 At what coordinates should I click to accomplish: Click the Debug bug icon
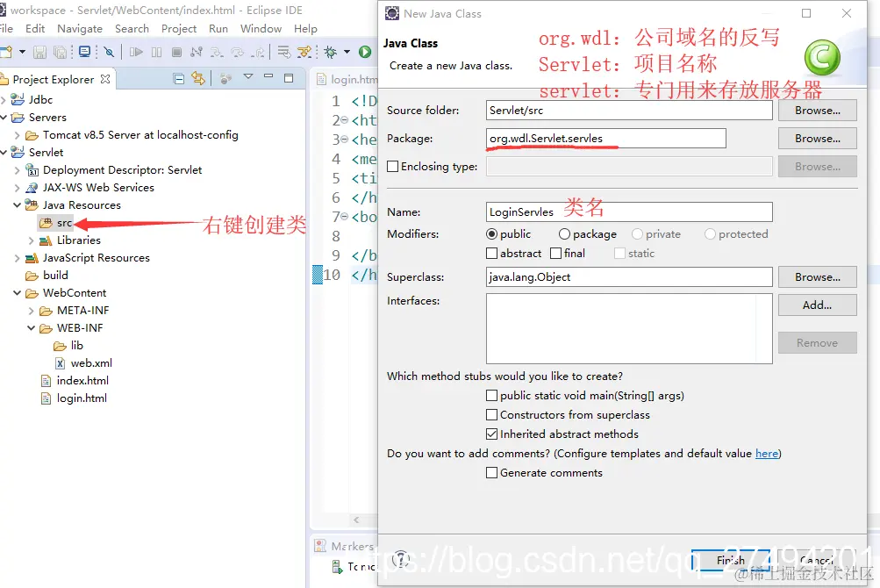(x=331, y=53)
